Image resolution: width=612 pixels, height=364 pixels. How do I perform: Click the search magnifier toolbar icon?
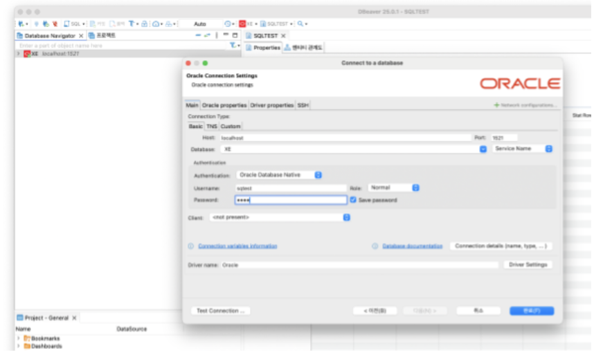(300, 24)
